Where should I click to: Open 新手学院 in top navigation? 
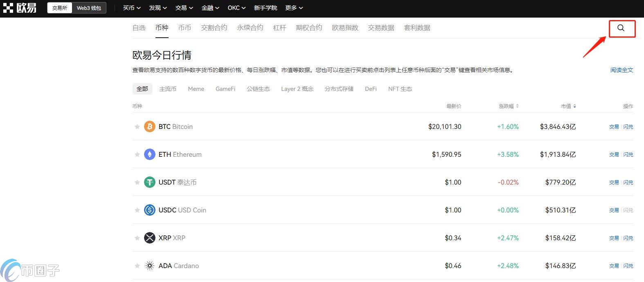[x=266, y=8]
